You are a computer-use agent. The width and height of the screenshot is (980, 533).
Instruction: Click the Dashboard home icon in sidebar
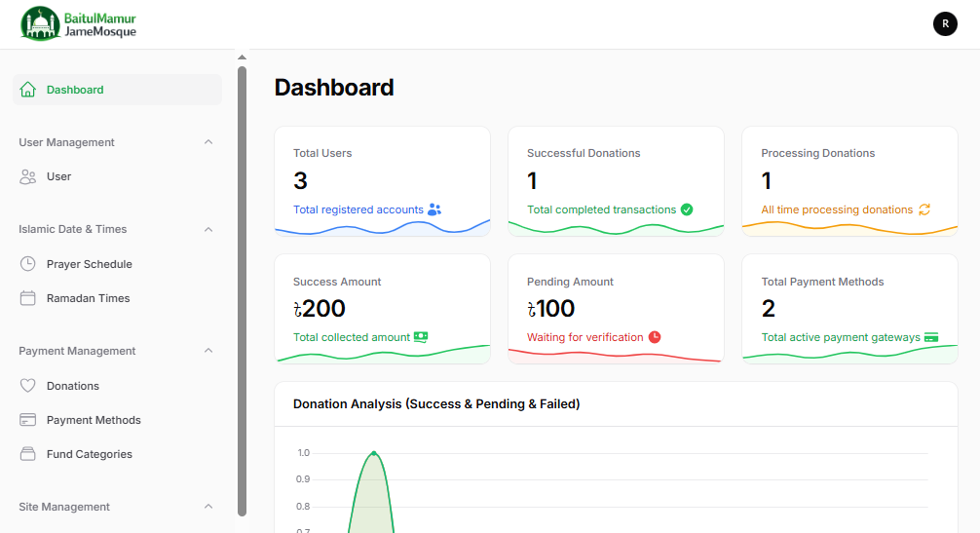(28, 90)
